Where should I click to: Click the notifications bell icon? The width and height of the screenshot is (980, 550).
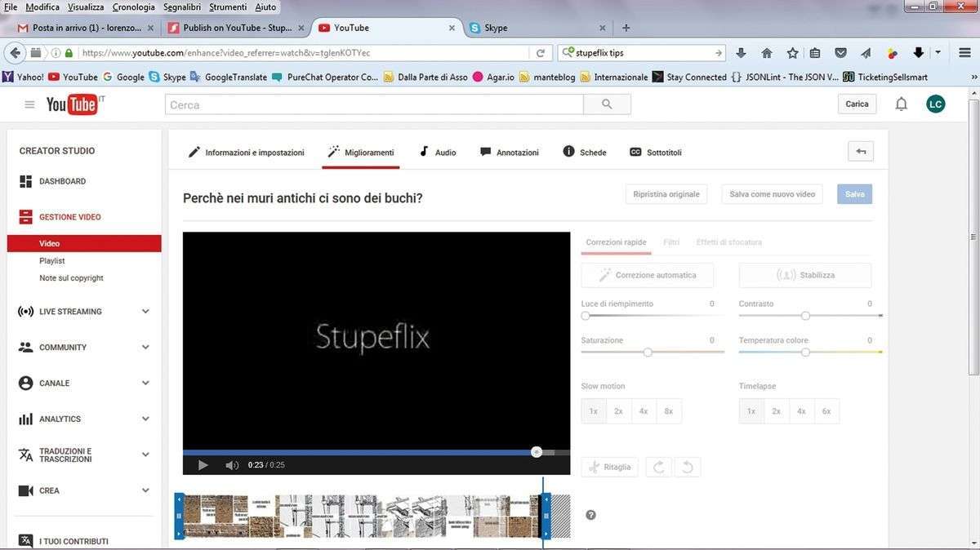901,104
